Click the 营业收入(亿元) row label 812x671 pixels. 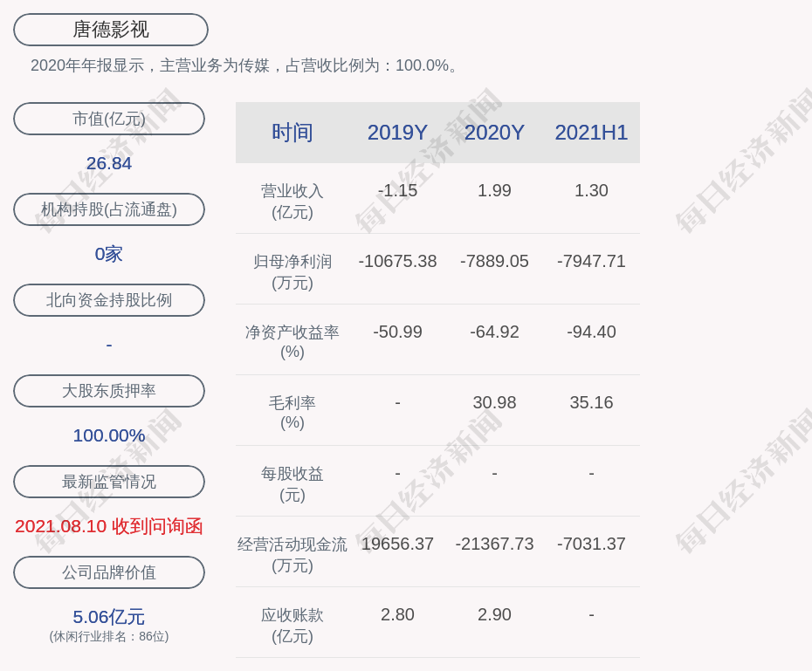tap(292, 202)
